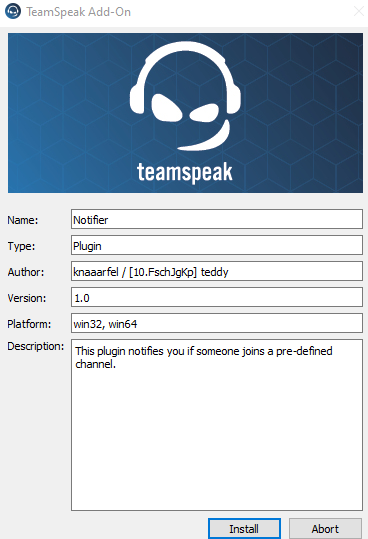Click the TeamSpeak icon in title bar
This screenshot has width=368, height=539.
(x=13, y=11)
